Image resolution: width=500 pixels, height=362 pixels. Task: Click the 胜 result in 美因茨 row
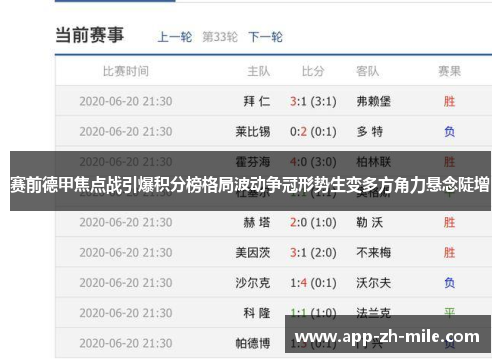coord(449,253)
